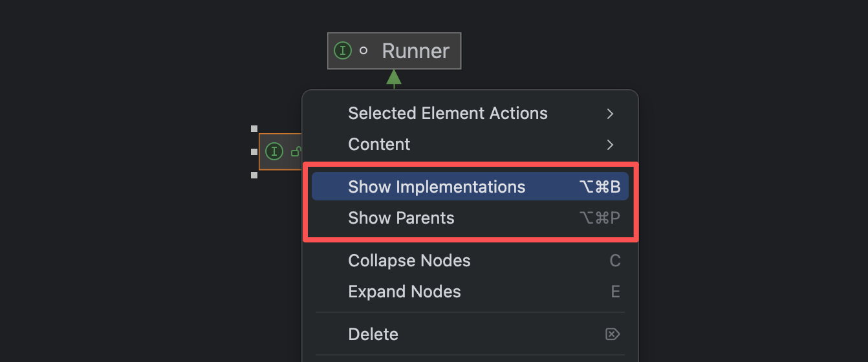The image size is (868, 362).
Task: Select Expand Nodes in the menu
Action: (404, 292)
